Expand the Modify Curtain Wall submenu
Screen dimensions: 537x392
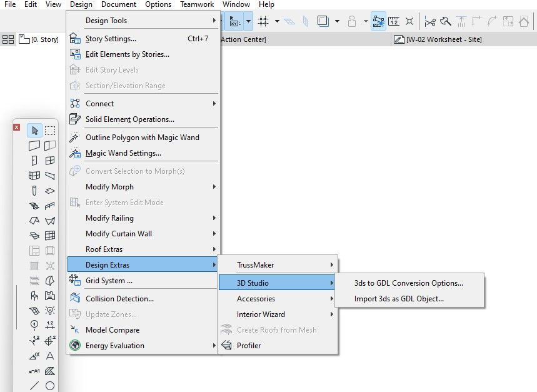[x=143, y=233]
